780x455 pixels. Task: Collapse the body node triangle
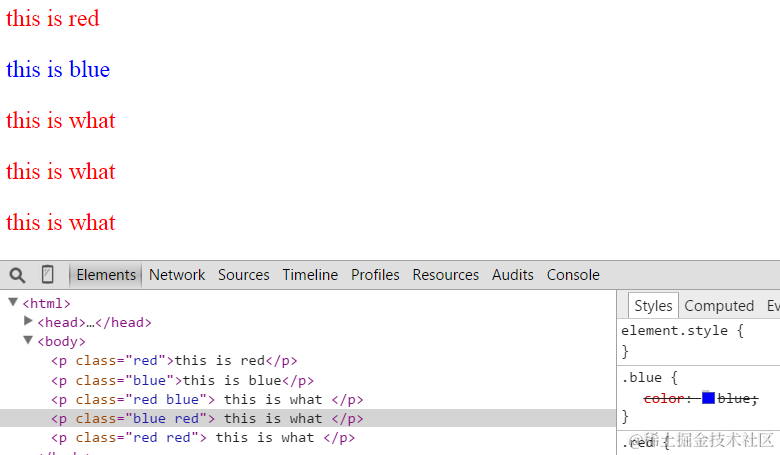[28, 341]
